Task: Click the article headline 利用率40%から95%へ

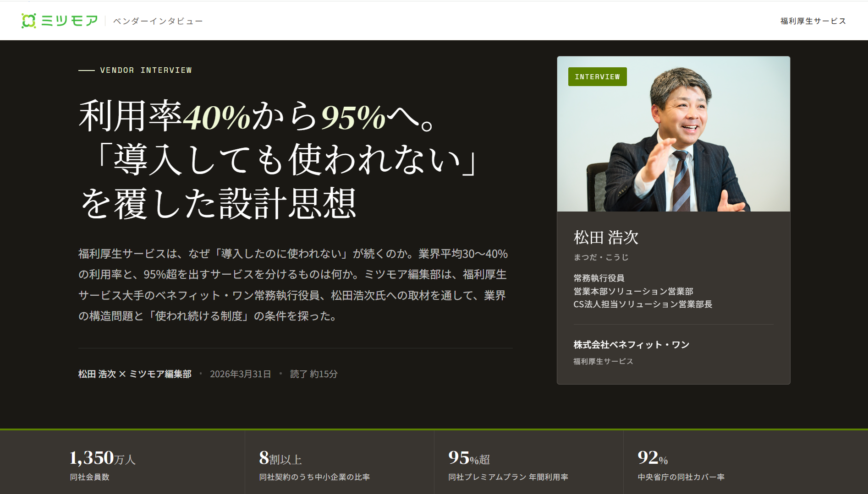Action: pyautogui.click(x=279, y=160)
